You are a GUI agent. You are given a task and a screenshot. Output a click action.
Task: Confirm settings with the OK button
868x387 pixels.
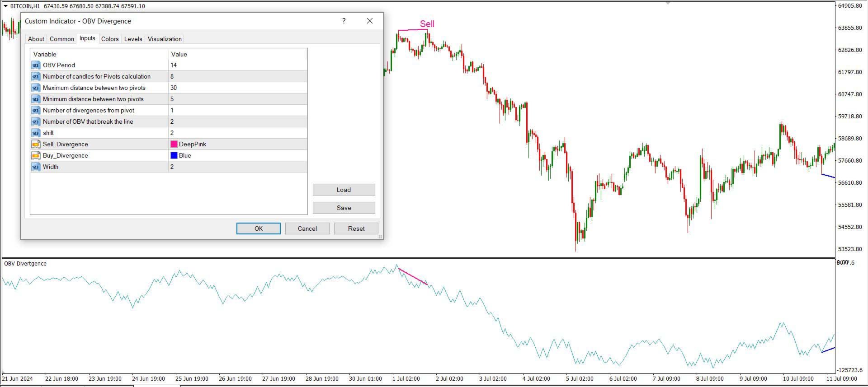[259, 228]
